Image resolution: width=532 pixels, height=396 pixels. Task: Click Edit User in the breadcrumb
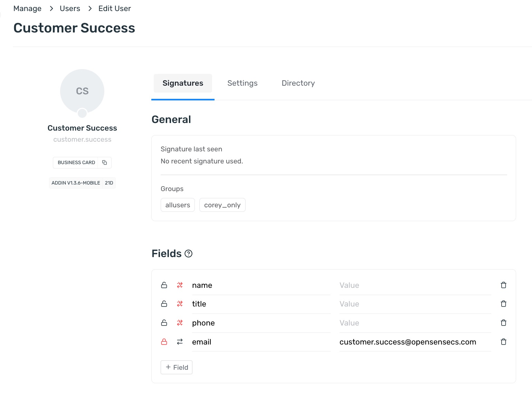[x=115, y=9]
